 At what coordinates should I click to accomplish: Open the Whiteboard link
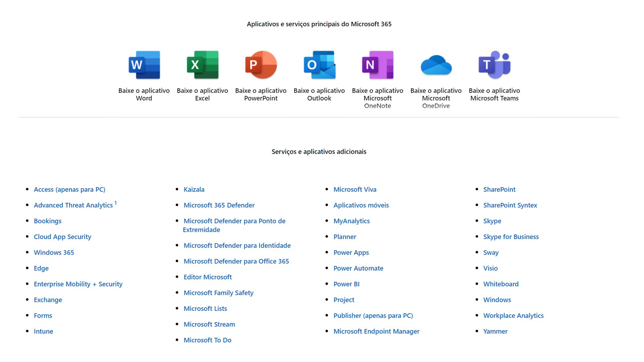[501, 284]
